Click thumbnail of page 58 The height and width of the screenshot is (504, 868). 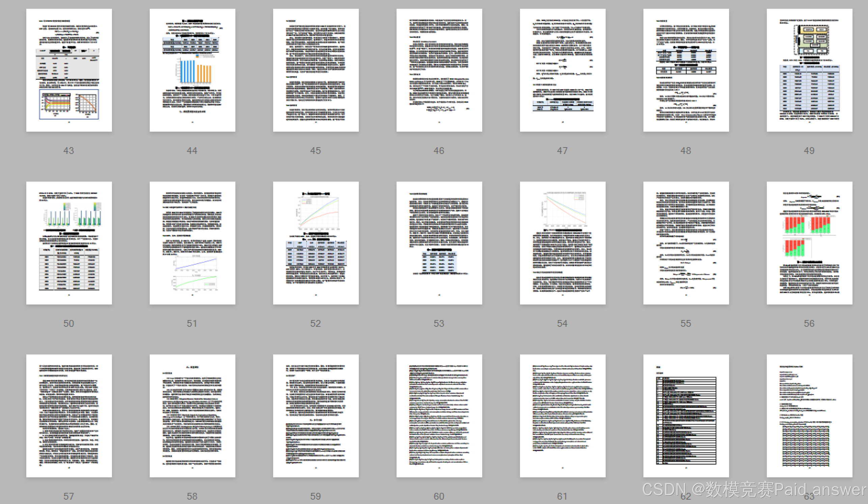pos(192,416)
